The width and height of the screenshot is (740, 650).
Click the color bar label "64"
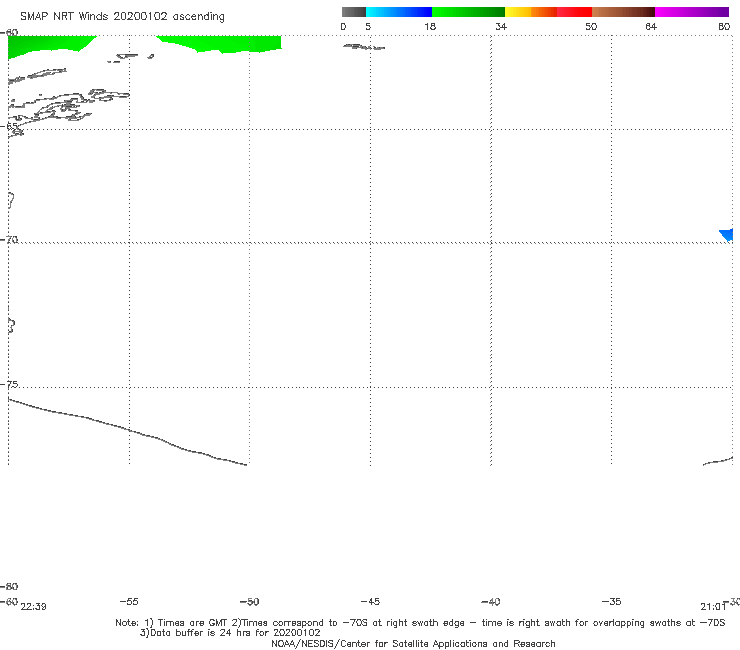[651, 26]
